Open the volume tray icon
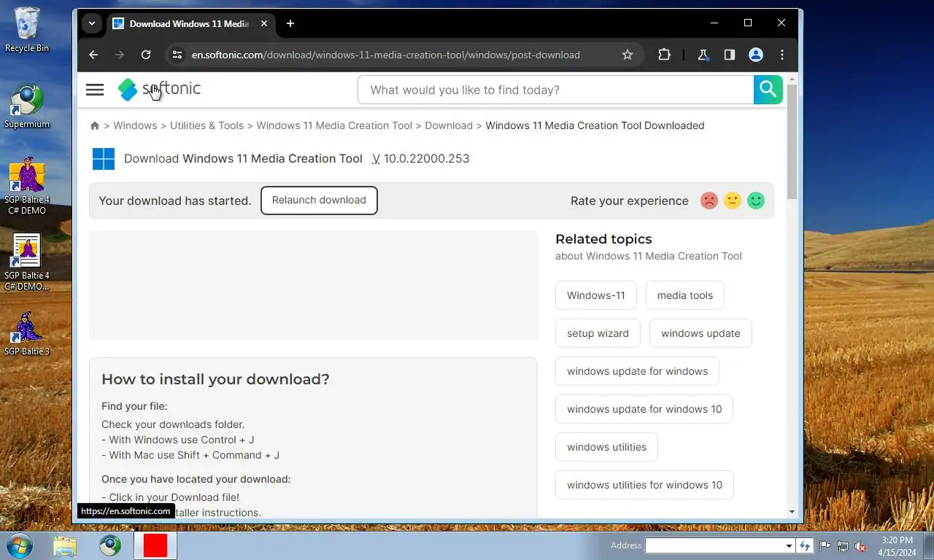The image size is (934, 560). [x=860, y=546]
